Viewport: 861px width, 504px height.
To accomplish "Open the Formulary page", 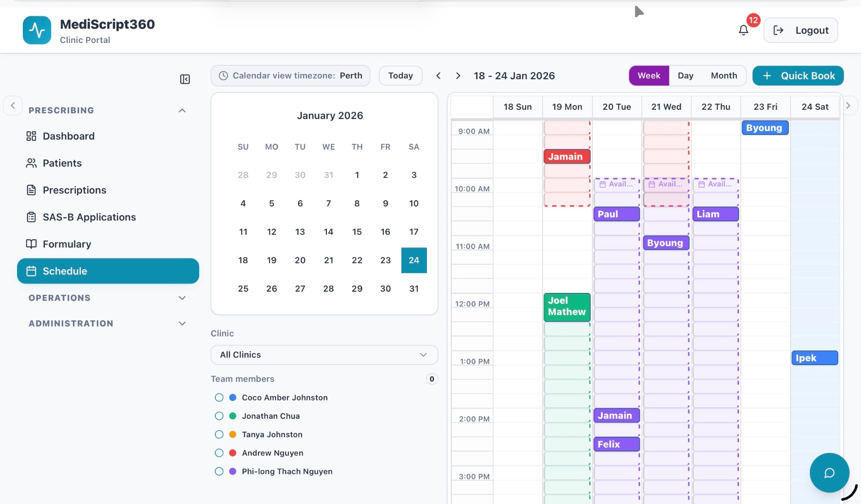I will click(x=108, y=244).
